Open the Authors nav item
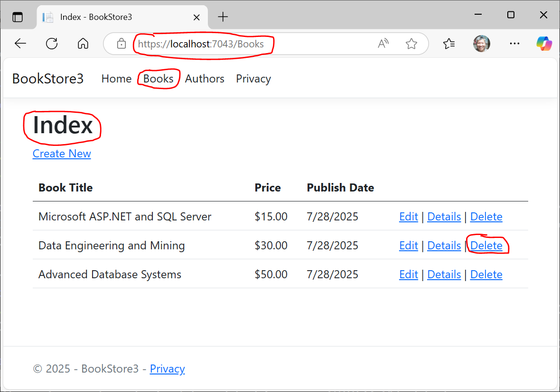This screenshot has height=392, width=560. click(205, 79)
